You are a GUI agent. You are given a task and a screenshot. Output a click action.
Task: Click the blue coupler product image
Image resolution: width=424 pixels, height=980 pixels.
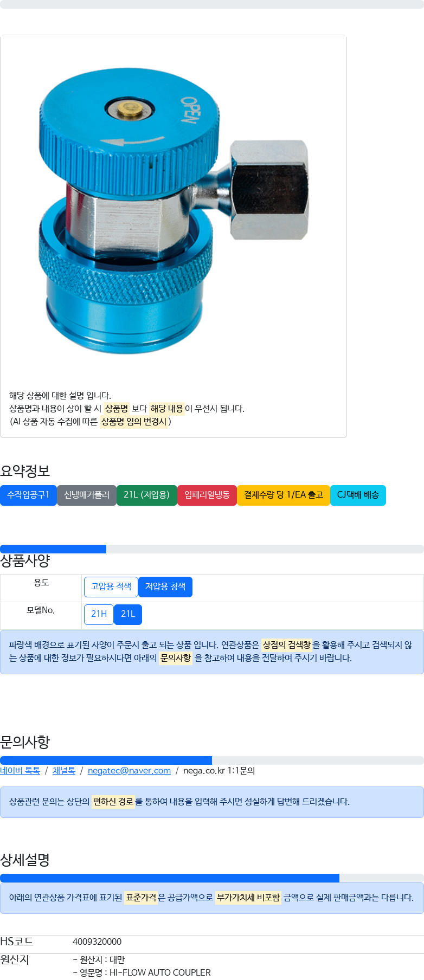(x=174, y=210)
